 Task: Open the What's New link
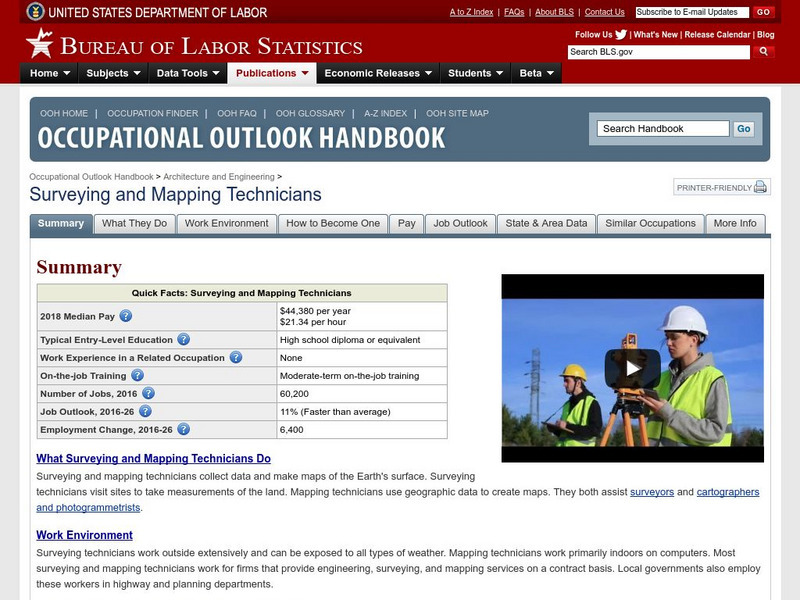[655, 35]
